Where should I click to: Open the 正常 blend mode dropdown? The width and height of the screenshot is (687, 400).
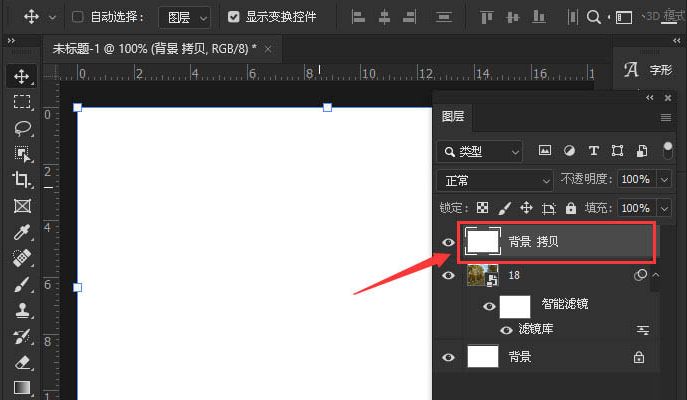pos(495,180)
